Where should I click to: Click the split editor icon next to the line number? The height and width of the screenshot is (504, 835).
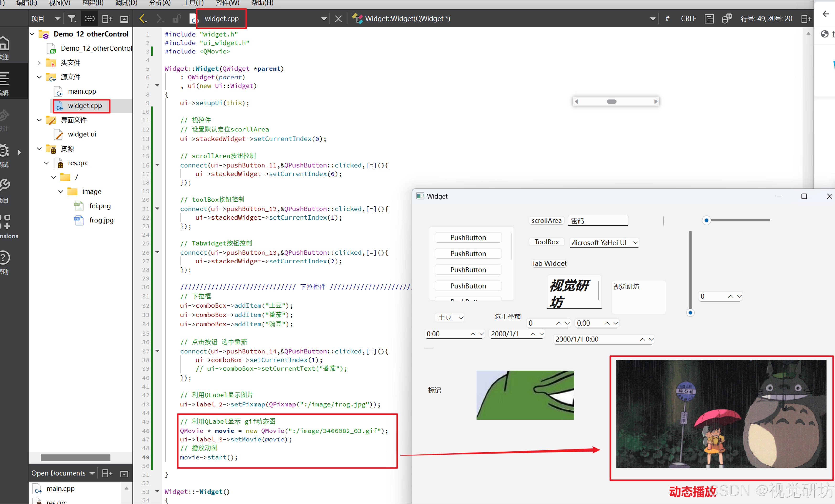click(x=806, y=19)
